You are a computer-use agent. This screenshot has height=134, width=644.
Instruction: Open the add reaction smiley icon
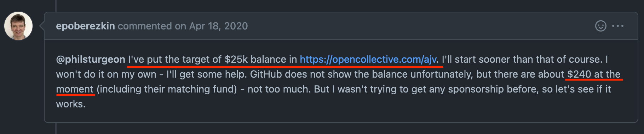point(600,26)
